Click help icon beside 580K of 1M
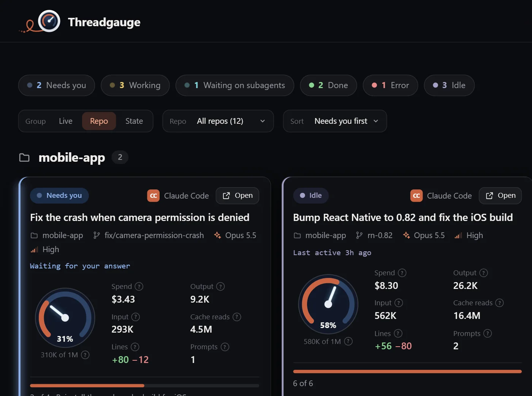Screen dimensions: 532x396 (348, 341)
